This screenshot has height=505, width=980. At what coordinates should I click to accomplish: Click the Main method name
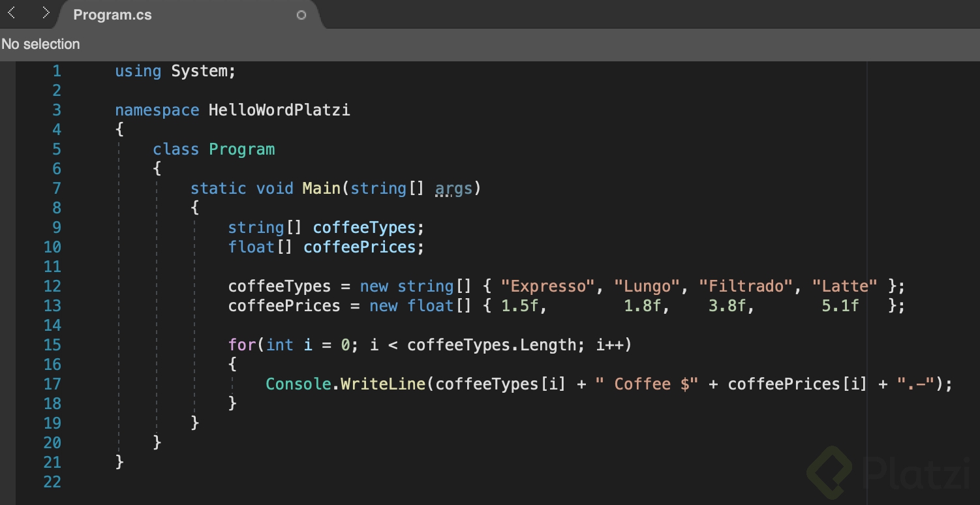tap(320, 188)
